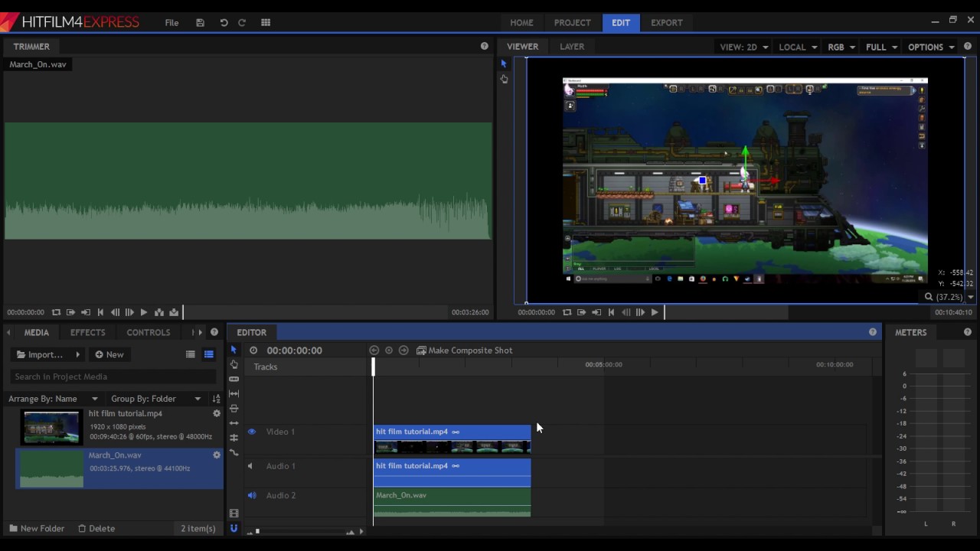Pick the roll edit tool in Editor toolbar

[234, 438]
